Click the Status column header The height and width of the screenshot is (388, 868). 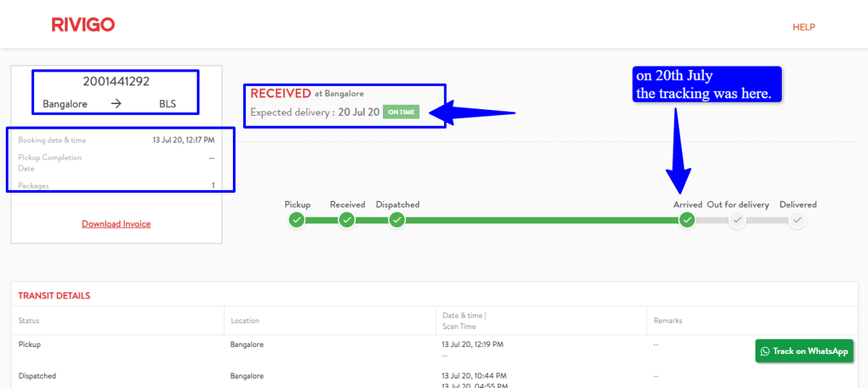click(29, 320)
